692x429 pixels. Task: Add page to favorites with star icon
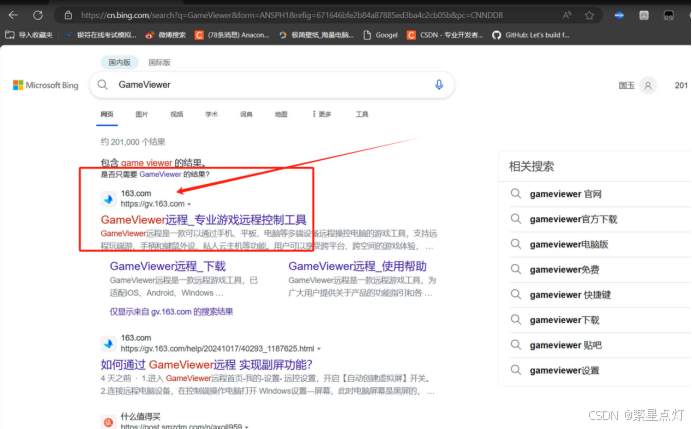pyautogui.click(x=589, y=15)
